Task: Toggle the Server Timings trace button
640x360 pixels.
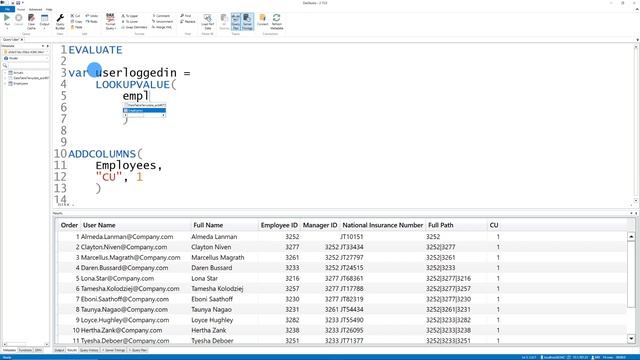Action: pos(247,22)
